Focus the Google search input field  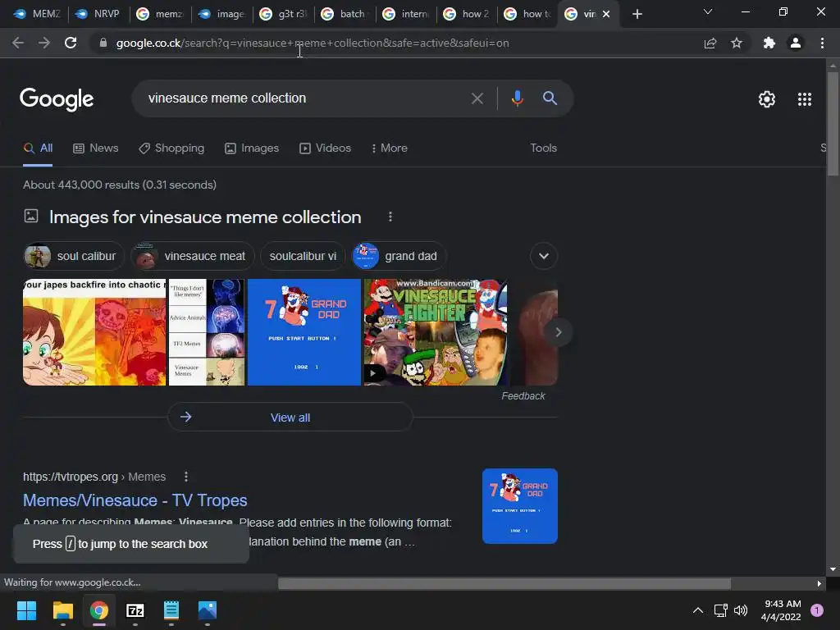tap(305, 98)
